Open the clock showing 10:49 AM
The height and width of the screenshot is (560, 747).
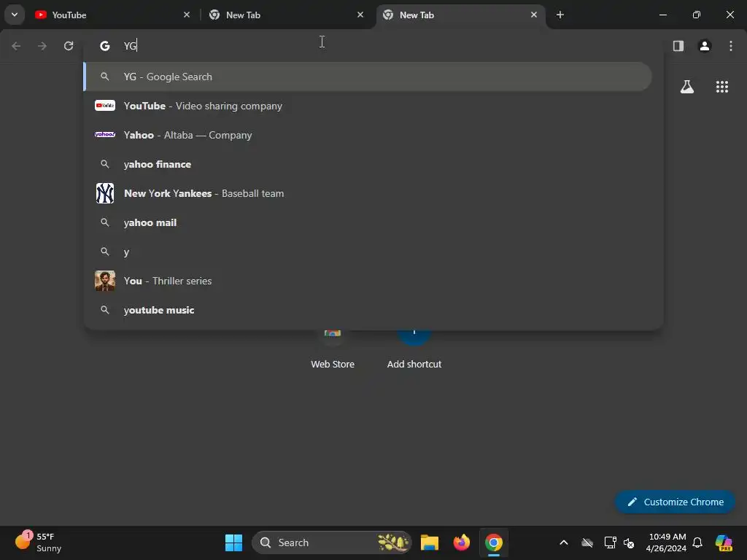coord(667,542)
